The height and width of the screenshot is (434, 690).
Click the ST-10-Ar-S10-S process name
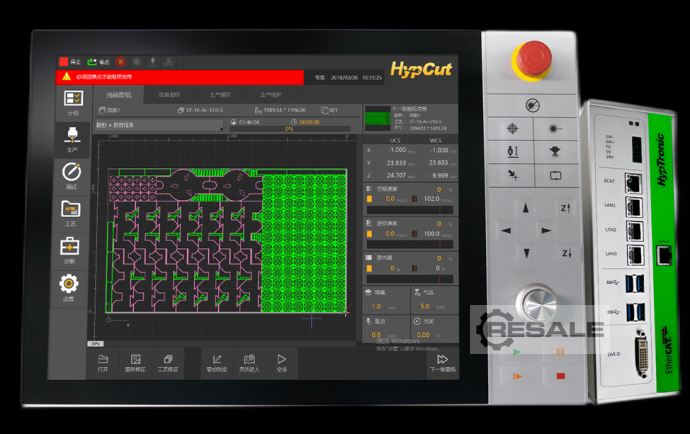(x=204, y=110)
